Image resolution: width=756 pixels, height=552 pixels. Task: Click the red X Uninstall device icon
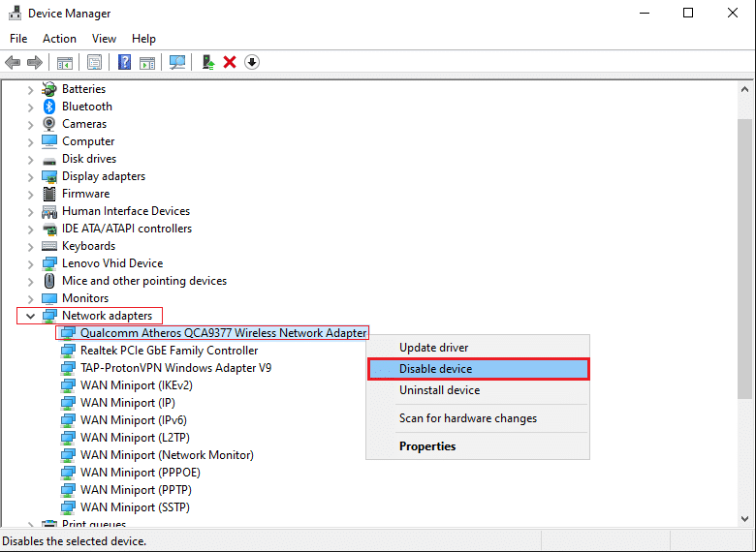click(x=230, y=62)
